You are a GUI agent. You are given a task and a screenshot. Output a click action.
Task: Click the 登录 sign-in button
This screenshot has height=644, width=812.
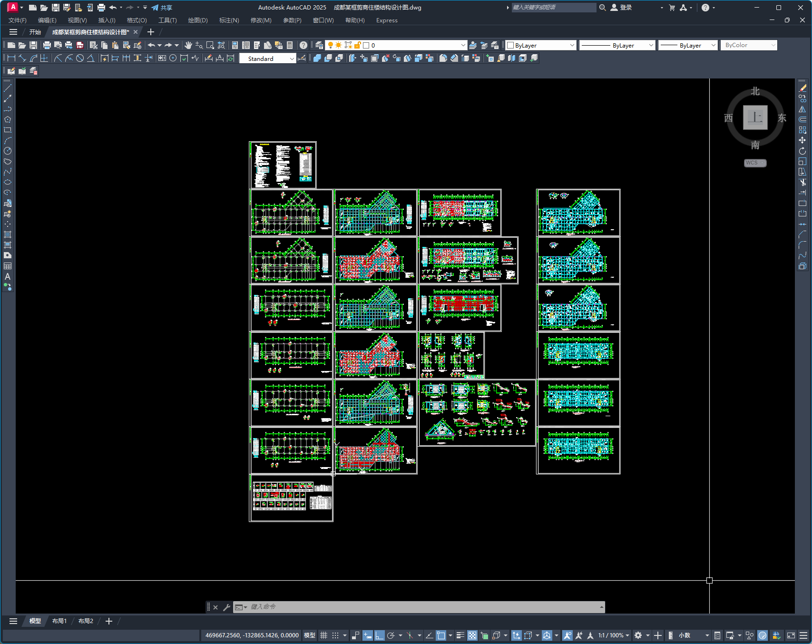[x=621, y=8]
